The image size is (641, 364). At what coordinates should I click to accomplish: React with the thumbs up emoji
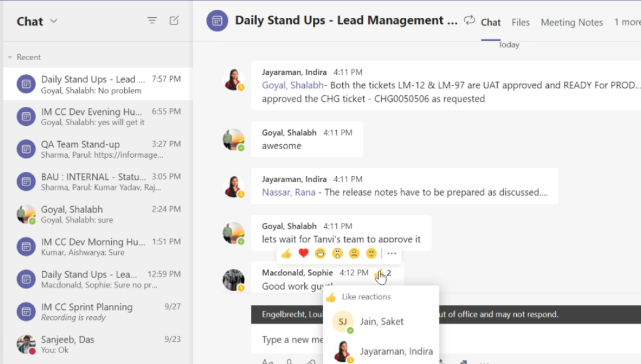pyautogui.click(x=286, y=254)
